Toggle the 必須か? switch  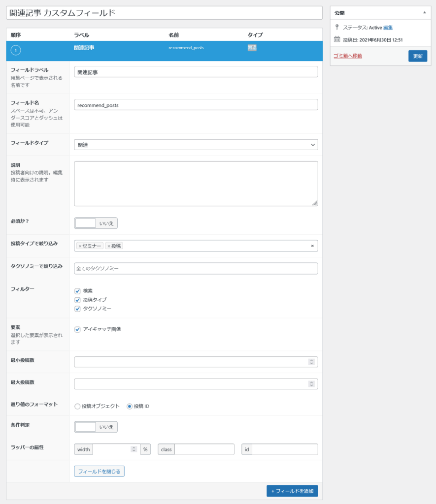(x=96, y=222)
